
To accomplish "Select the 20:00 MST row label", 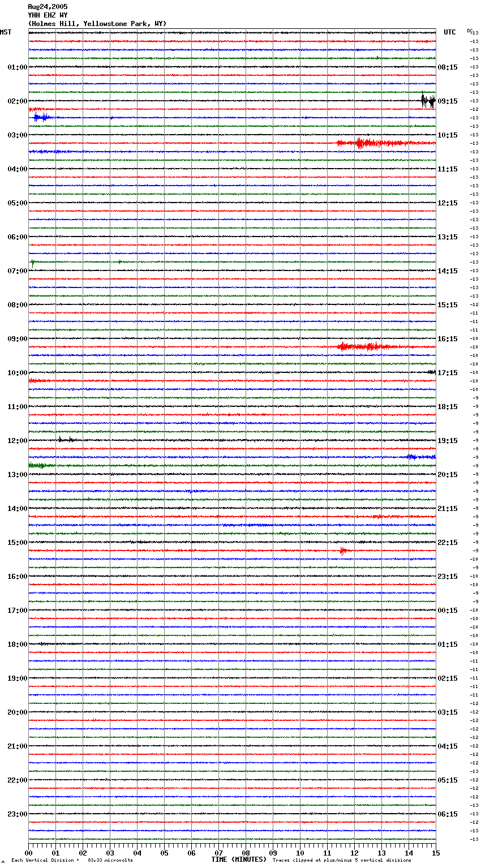I will click(18, 712).
